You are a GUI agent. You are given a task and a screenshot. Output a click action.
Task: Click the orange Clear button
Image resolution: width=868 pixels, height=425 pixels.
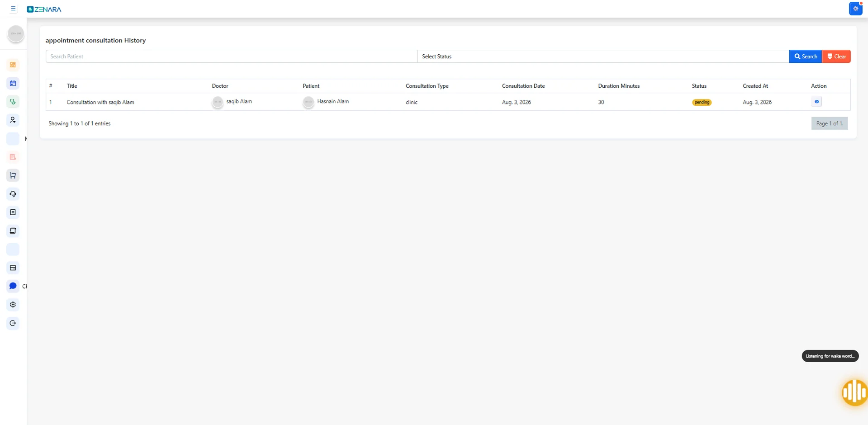tap(836, 57)
